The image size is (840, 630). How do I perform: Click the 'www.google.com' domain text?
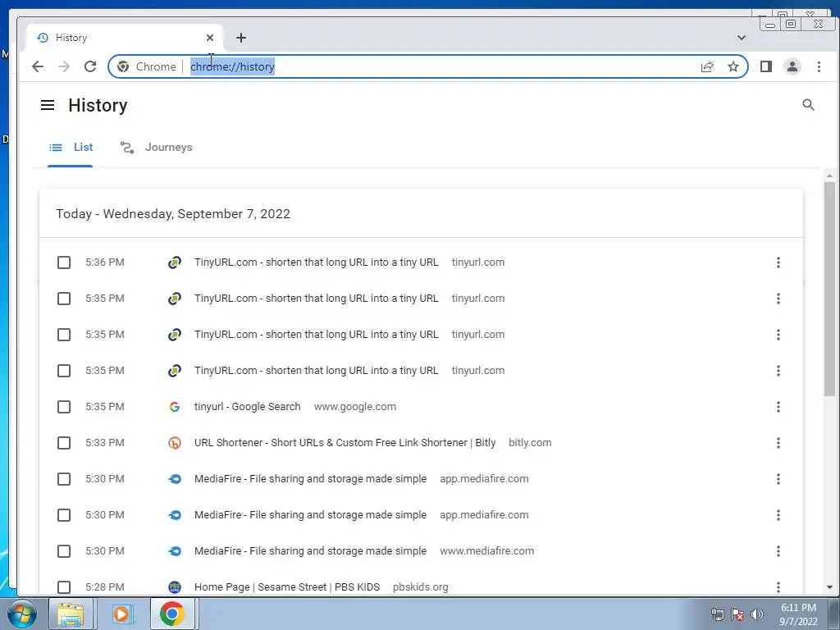click(355, 407)
